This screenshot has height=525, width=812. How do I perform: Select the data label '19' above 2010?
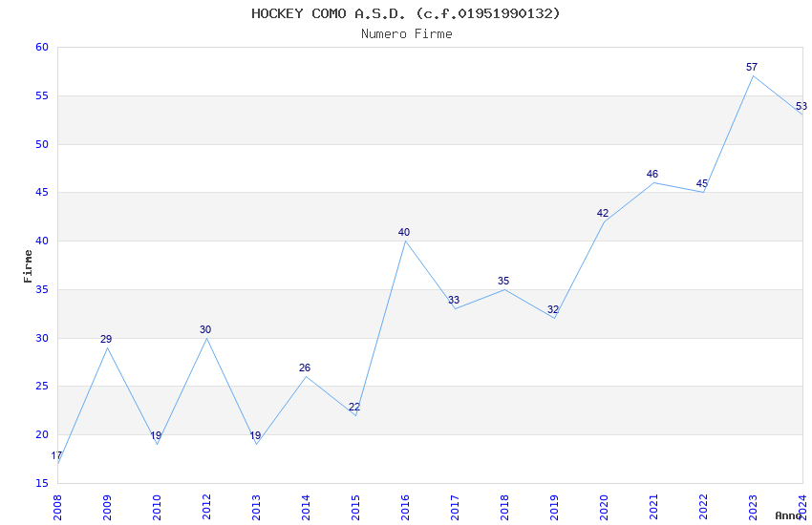(156, 435)
